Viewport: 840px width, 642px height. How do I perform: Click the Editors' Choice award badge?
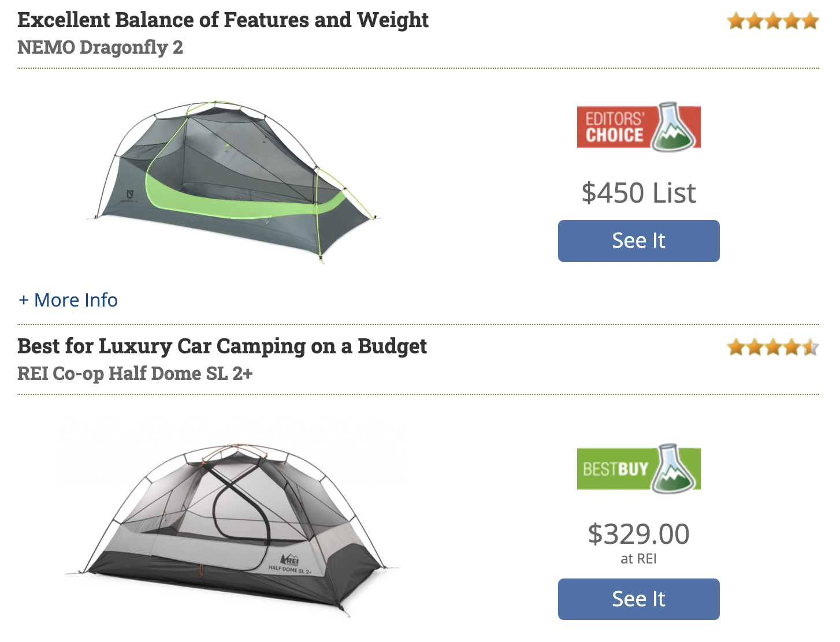pos(638,127)
